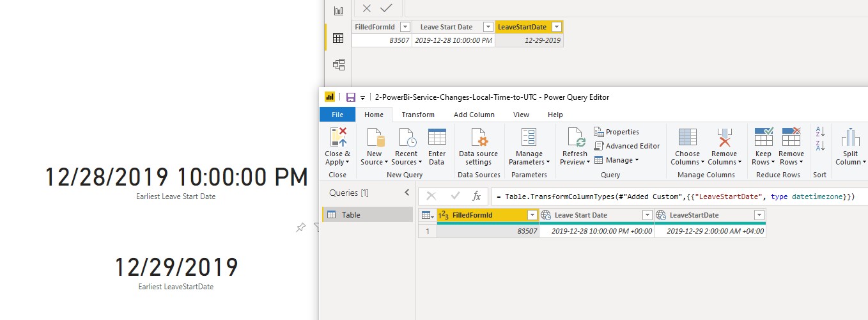
Task: Expand the Refresh Preview dropdown arrow
Action: (x=588, y=163)
